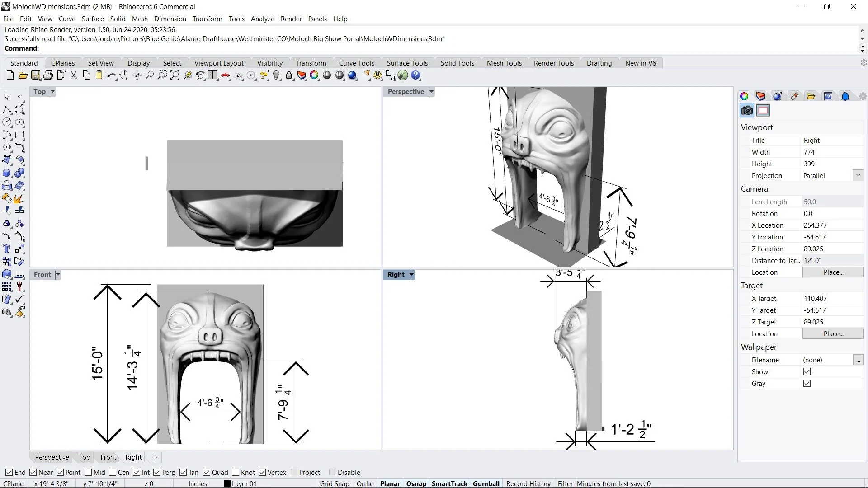The image size is (868, 488).
Task: Click the sphere tool in the left toolbar
Action: [x=20, y=173]
